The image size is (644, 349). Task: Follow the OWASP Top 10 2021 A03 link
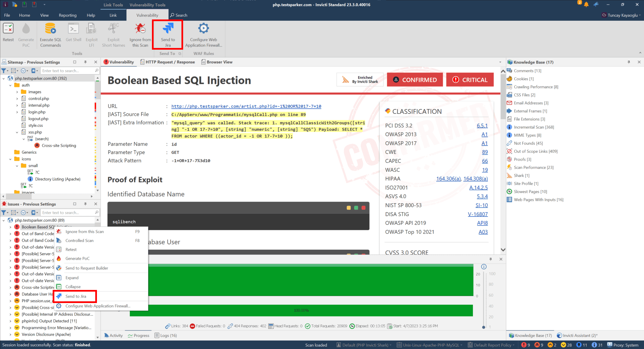coord(483,232)
